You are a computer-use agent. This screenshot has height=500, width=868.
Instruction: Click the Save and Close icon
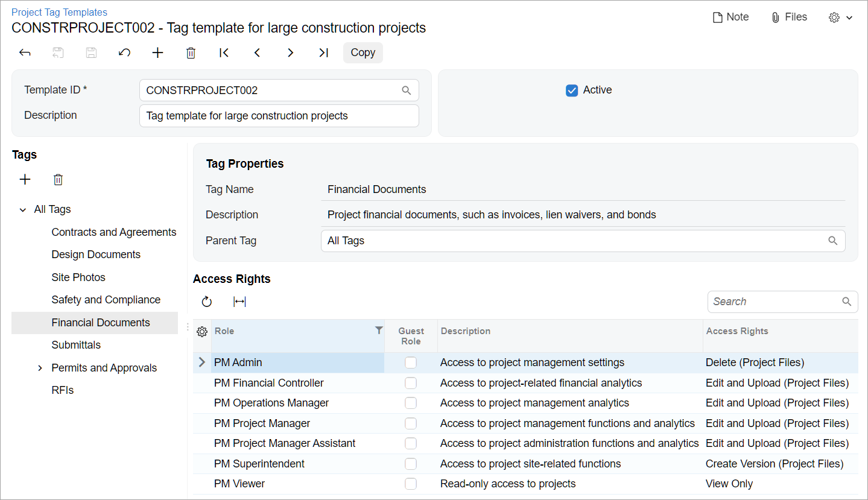pyautogui.click(x=58, y=52)
